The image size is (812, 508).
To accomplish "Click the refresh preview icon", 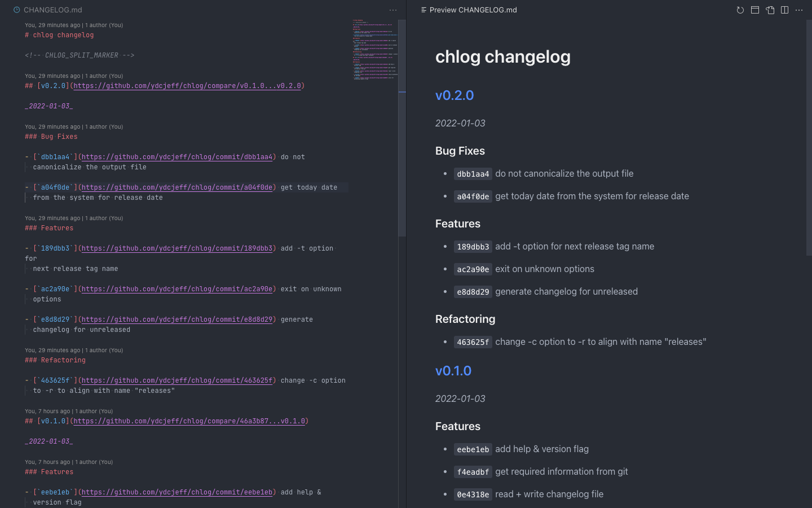I will coord(740,10).
